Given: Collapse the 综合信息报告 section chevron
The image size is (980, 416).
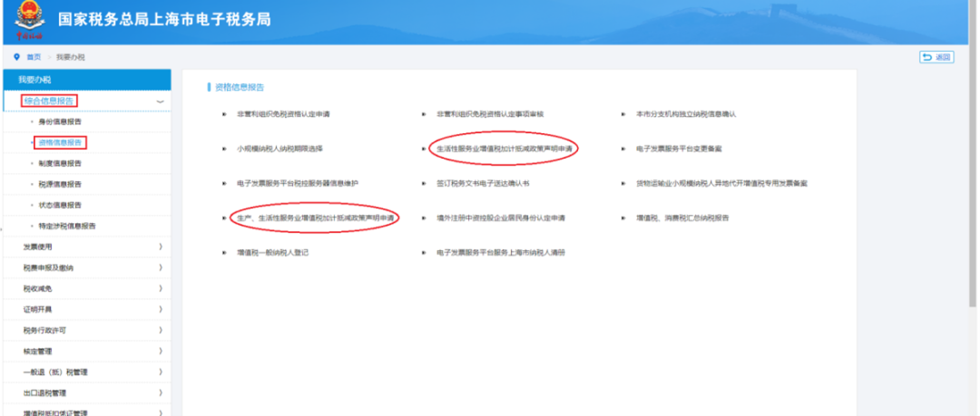Looking at the screenshot, I should click(x=160, y=102).
